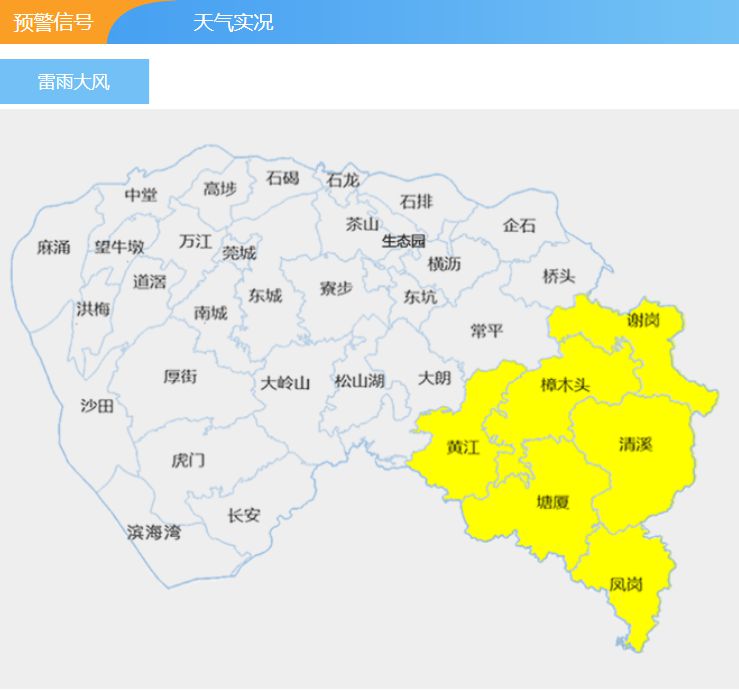Choose the yellow 黄江 area
This screenshot has height=693, width=739.
click(x=463, y=447)
